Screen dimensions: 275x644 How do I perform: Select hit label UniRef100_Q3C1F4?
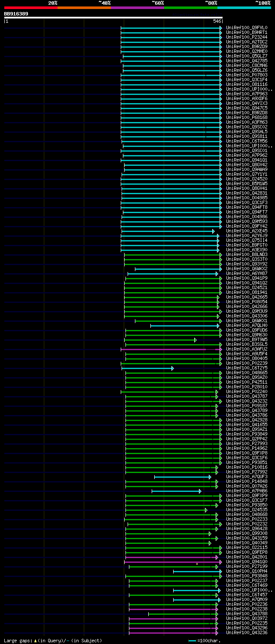point(247,79)
